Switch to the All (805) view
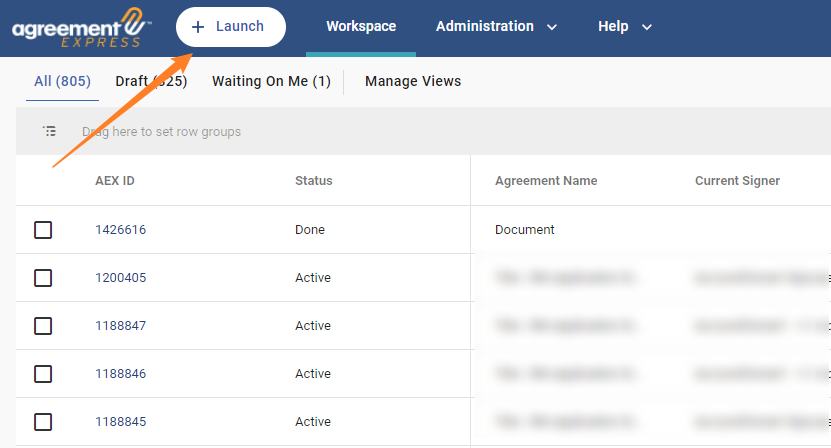The height and width of the screenshot is (448, 831). [x=63, y=81]
